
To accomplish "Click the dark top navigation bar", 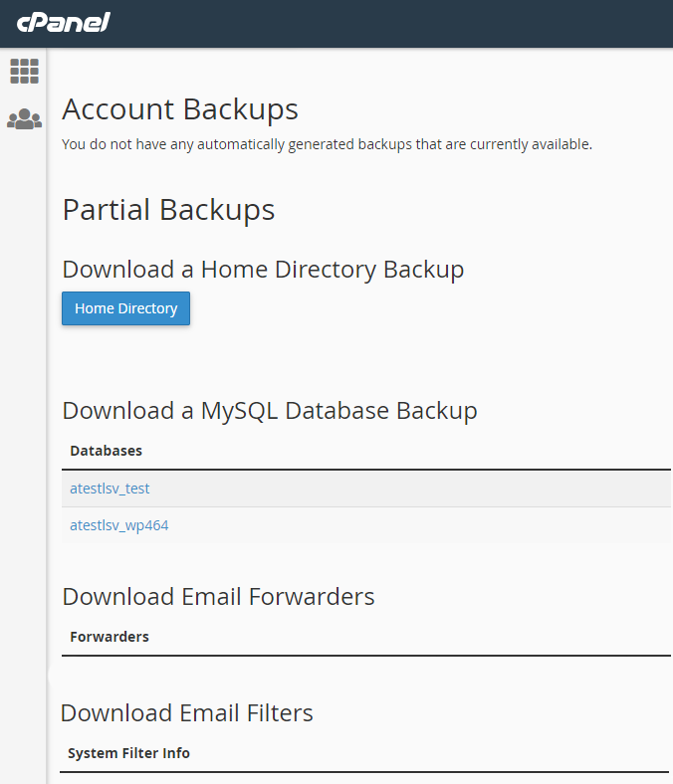I will coord(398,23).
